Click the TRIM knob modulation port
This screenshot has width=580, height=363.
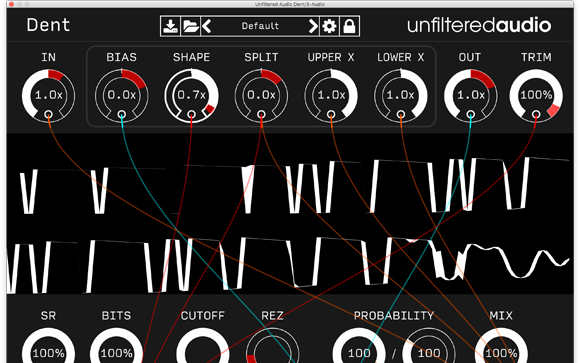(x=536, y=114)
